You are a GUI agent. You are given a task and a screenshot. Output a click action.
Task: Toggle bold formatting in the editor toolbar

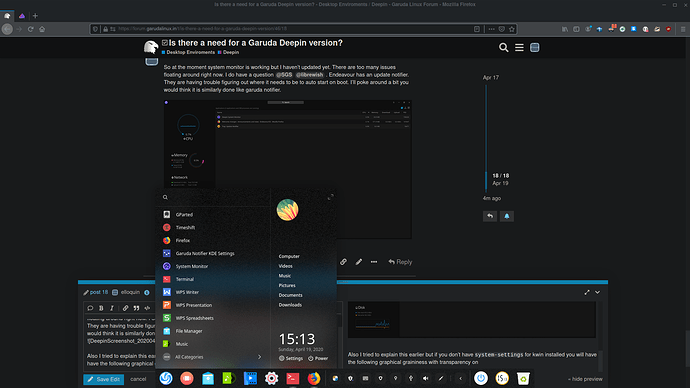[101, 308]
